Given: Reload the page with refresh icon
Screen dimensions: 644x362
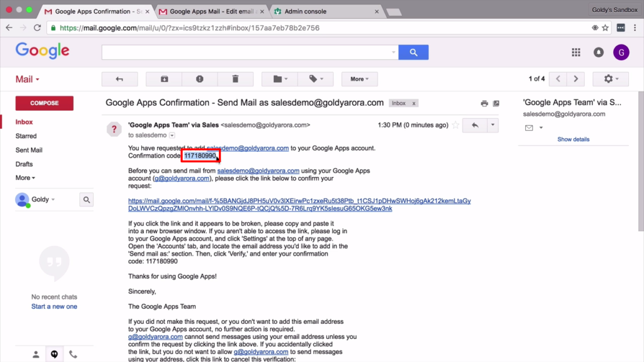Looking at the screenshot, I should [38, 28].
